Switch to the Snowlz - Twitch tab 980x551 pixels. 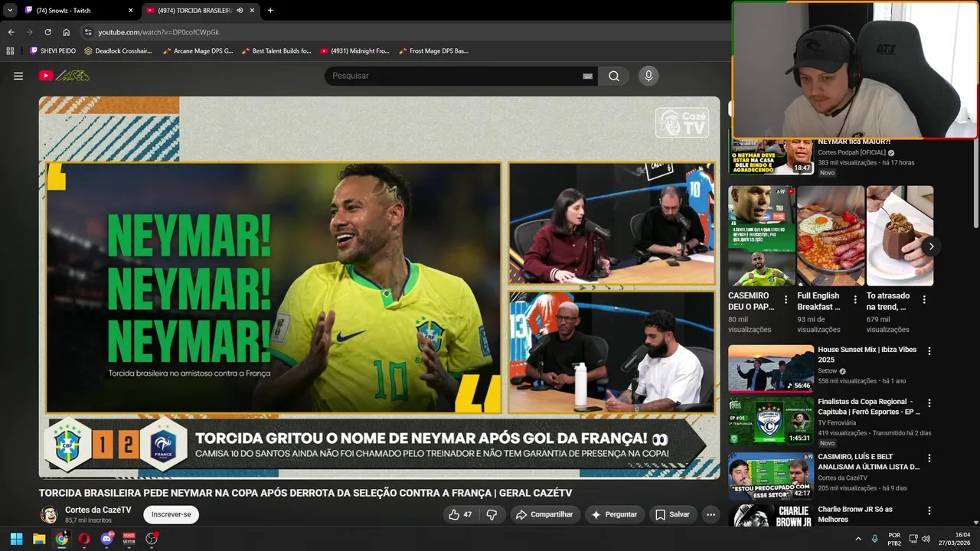[78, 11]
